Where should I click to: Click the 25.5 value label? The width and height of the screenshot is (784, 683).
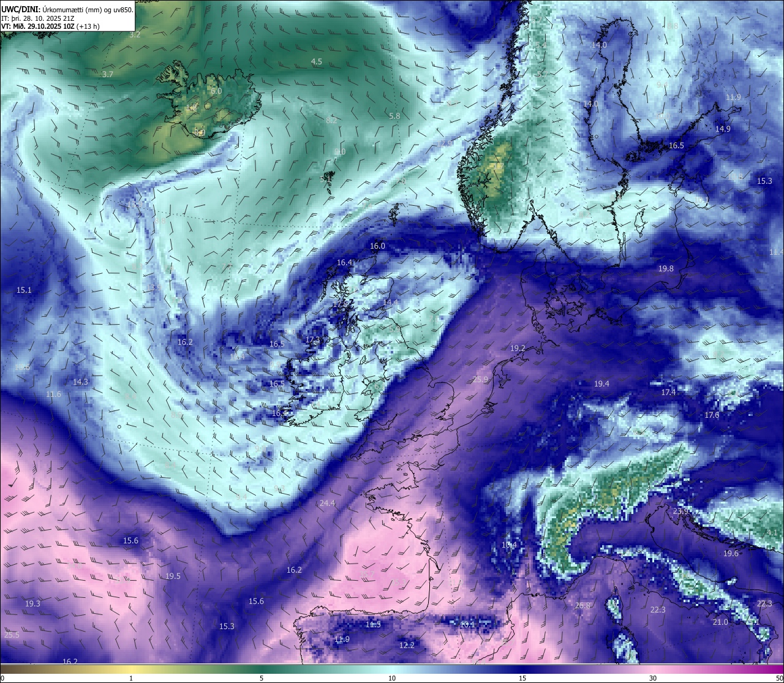12,635
